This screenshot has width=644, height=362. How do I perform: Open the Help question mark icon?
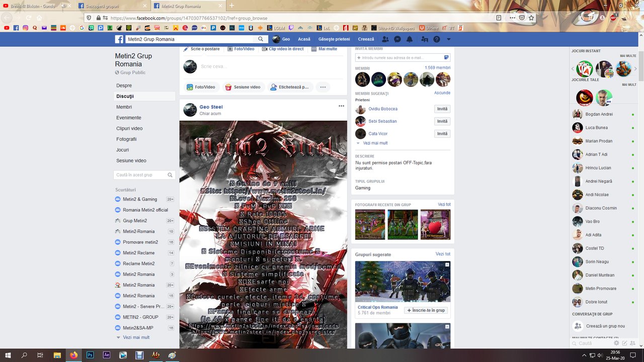tap(437, 39)
